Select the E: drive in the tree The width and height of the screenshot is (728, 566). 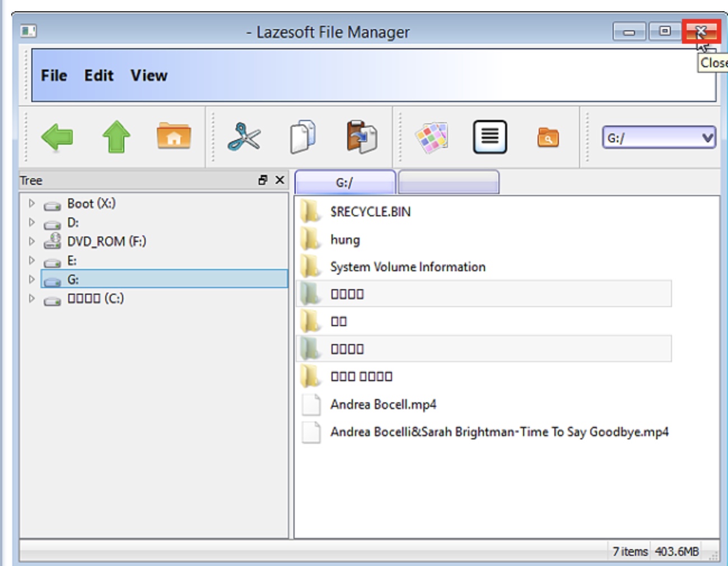point(60,261)
